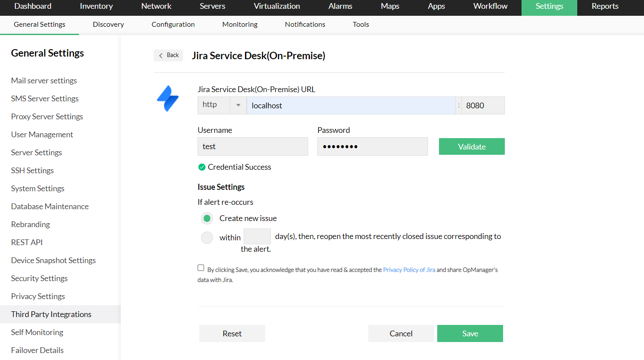This screenshot has width=644, height=360.
Task: Check the Jira Privacy Policy acknowledgement checkbox
Action: 201,267
